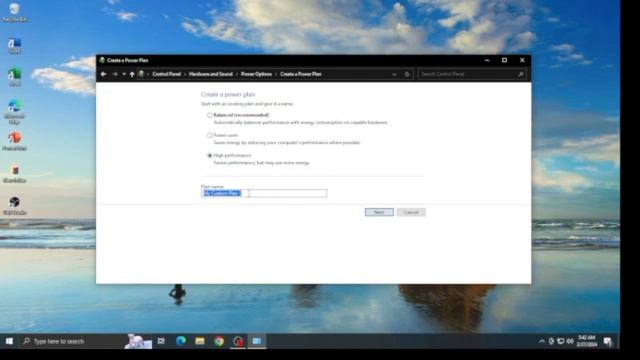The height and width of the screenshot is (360, 640).
Task: Click the taskbar clock and date
Action: coord(587,341)
